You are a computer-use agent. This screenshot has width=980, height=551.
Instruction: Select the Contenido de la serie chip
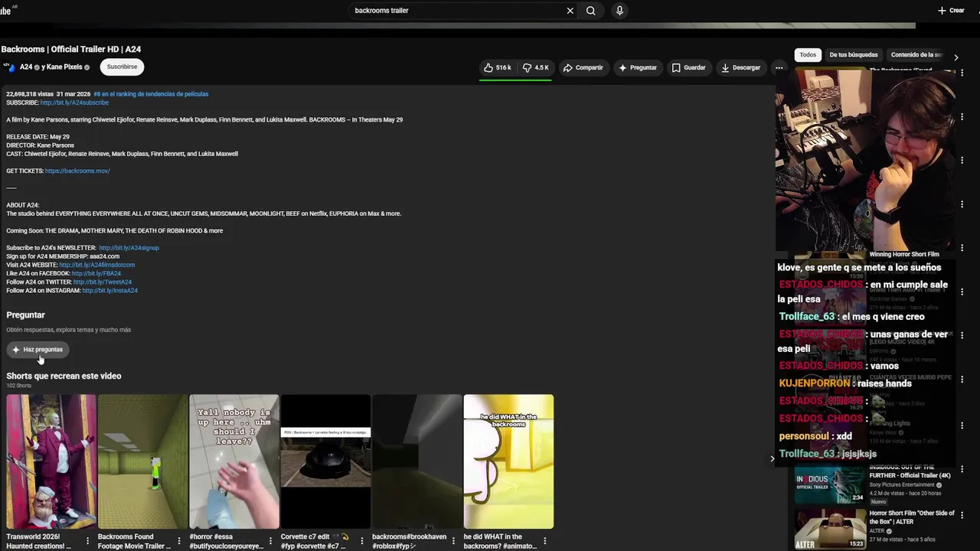click(916, 55)
